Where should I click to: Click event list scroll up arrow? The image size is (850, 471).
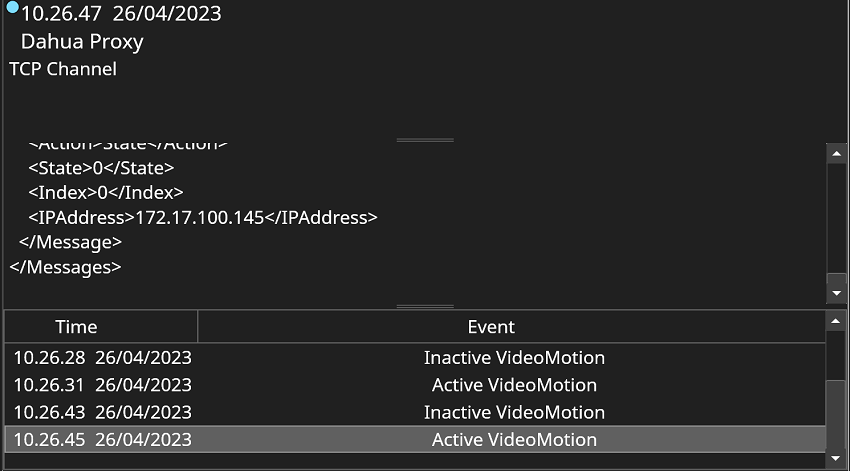coord(837,320)
